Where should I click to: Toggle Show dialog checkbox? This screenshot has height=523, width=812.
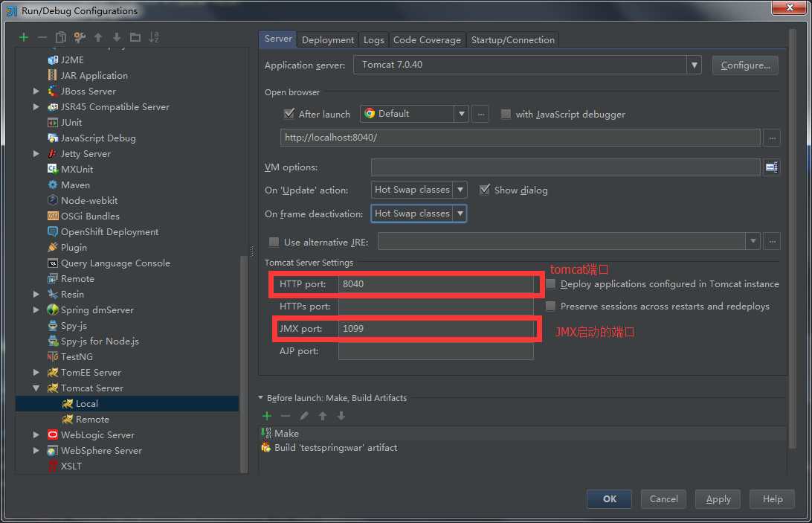pos(485,190)
